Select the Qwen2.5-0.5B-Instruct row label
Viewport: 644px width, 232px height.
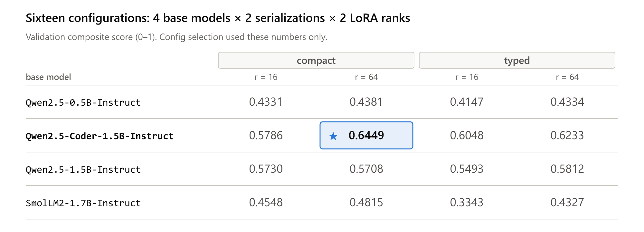[83, 102]
